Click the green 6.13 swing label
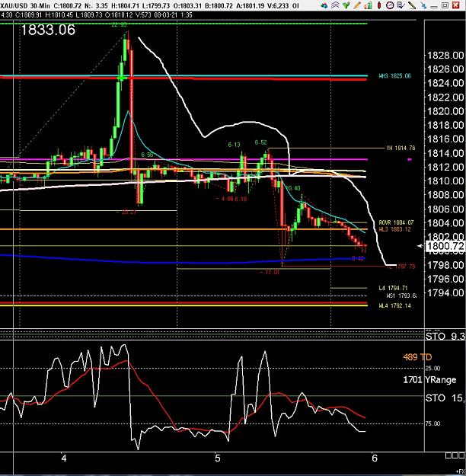Screen dimensions: 466x476 click(x=234, y=145)
